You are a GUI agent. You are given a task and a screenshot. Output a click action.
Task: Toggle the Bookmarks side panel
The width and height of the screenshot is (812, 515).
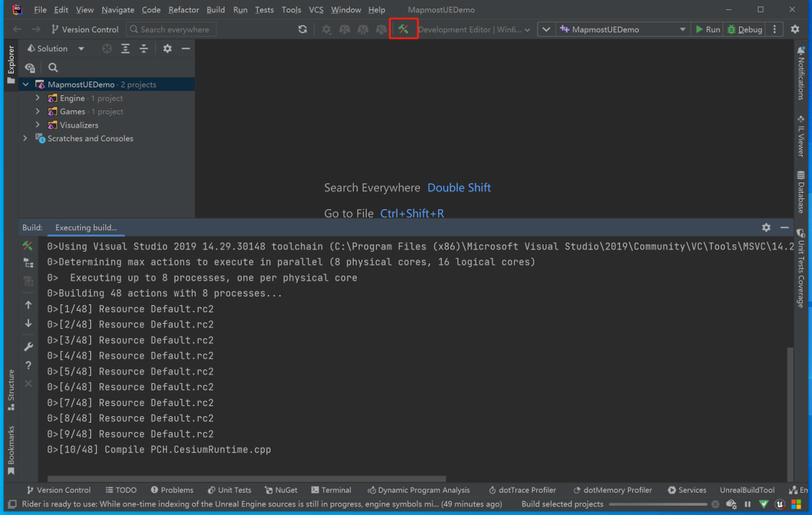(x=11, y=450)
